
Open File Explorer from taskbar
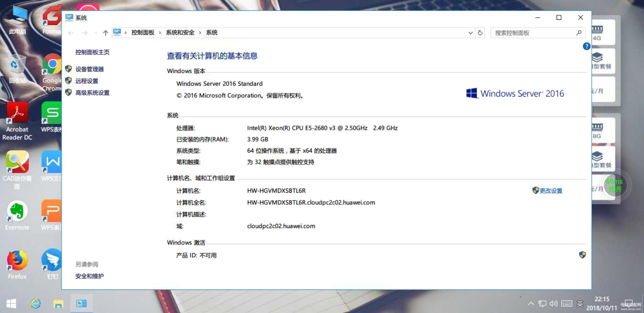click(x=58, y=304)
